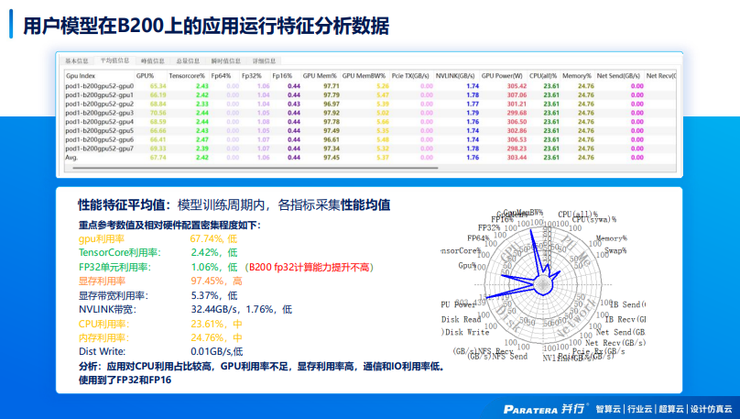This screenshot has width=740, height=419.
Task: Click the NVLINK(GB/s) column header
Action: pos(455,75)
